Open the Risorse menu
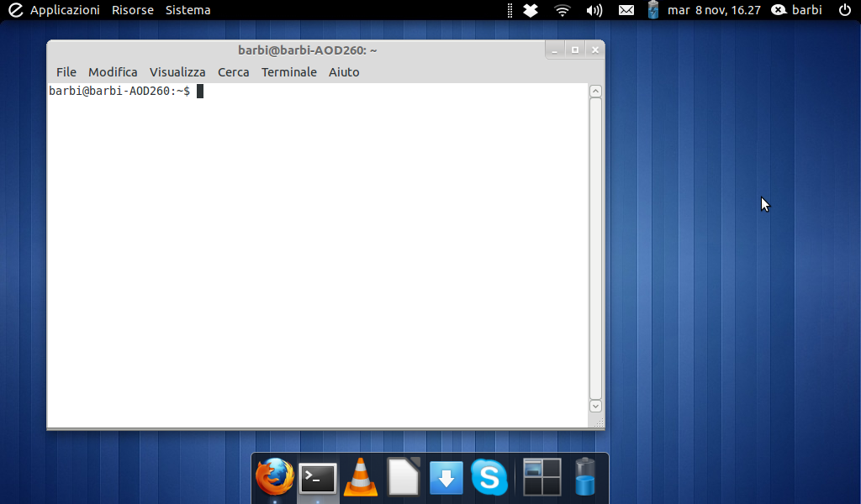Screen dimensions: 861x504 point(132,10)
